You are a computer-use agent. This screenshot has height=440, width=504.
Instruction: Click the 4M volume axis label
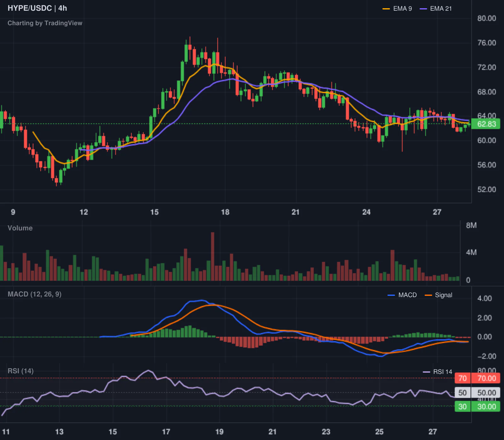(x=471, y=252)
